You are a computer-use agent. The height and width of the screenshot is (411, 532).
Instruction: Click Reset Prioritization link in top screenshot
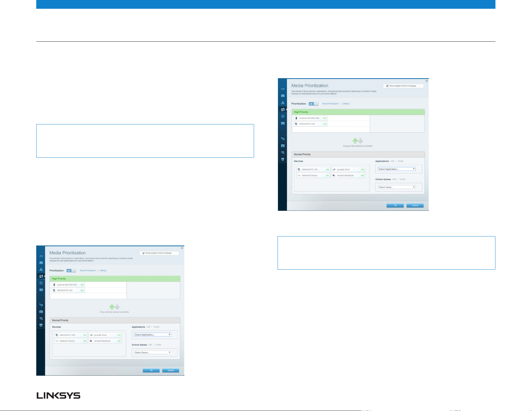click(x=330, y=104)
